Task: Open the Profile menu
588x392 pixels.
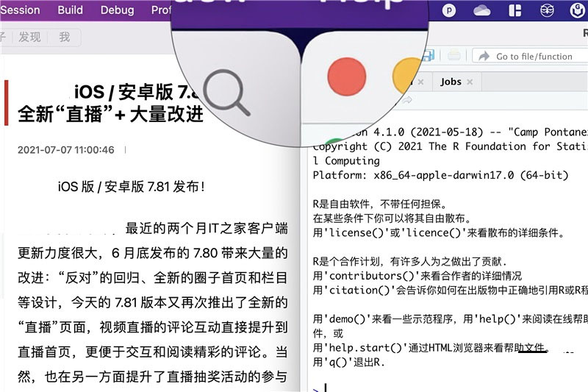Action: point(161,10)
